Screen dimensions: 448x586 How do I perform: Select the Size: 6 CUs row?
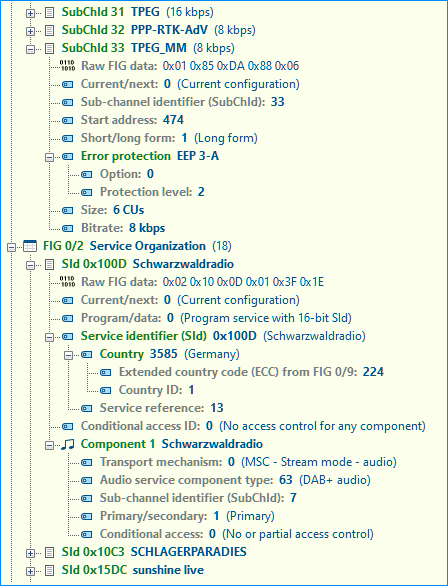coord(112,210)
